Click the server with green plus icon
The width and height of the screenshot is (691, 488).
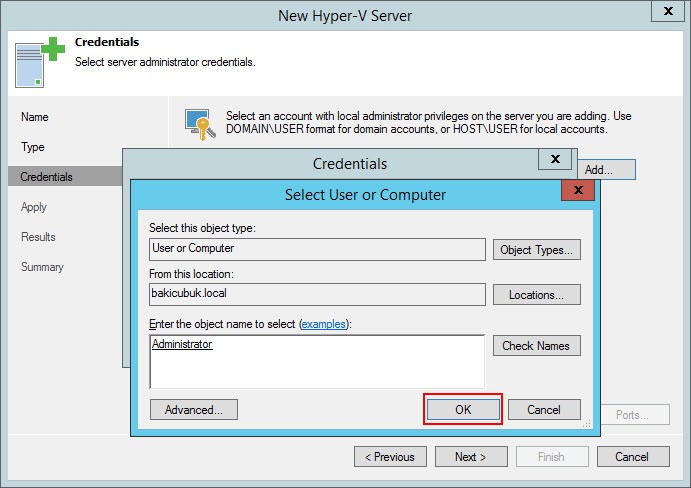coord(40,63)
